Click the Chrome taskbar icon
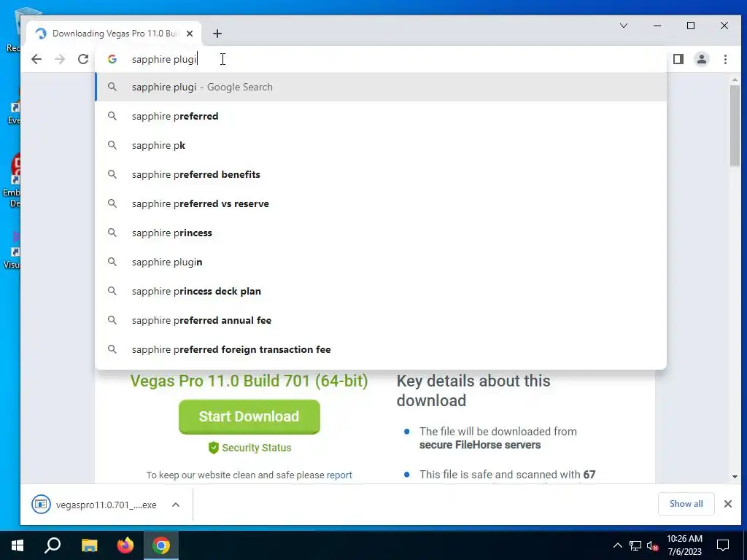Viewport: 747px width, 560px height. point(161,545)
